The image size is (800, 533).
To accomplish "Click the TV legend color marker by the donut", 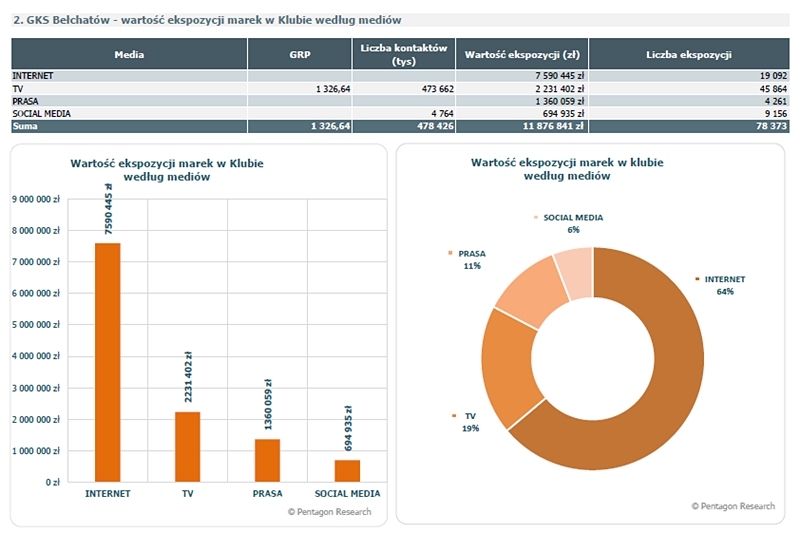I will tap(454, 416).
